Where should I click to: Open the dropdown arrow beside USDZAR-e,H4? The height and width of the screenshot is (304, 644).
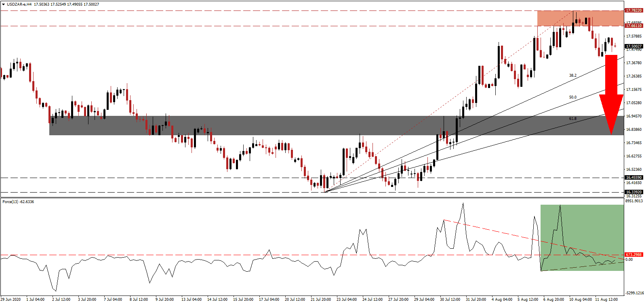3,4
